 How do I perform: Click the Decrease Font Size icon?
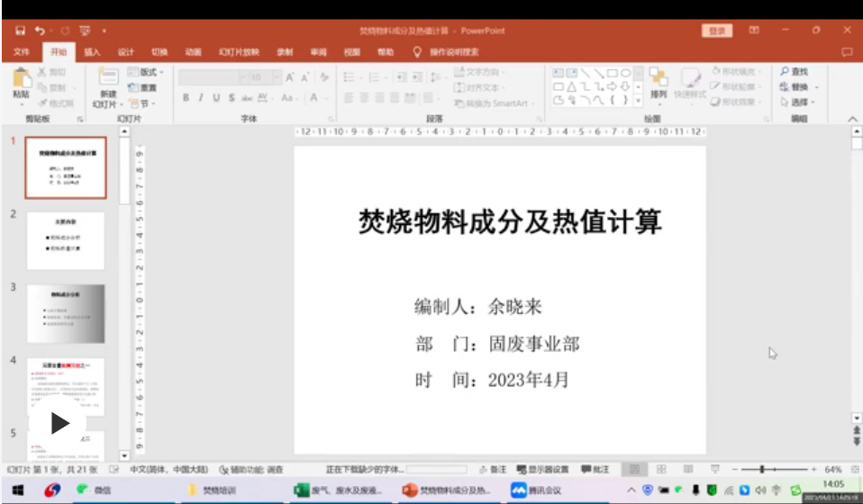pos(304,77)
